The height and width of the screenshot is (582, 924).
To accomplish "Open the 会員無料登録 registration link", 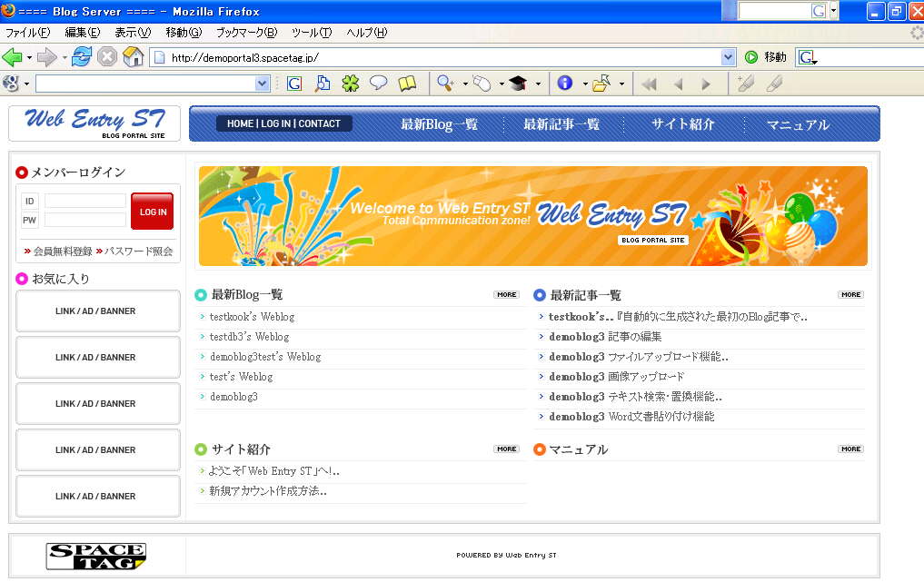I will point(63,252).
